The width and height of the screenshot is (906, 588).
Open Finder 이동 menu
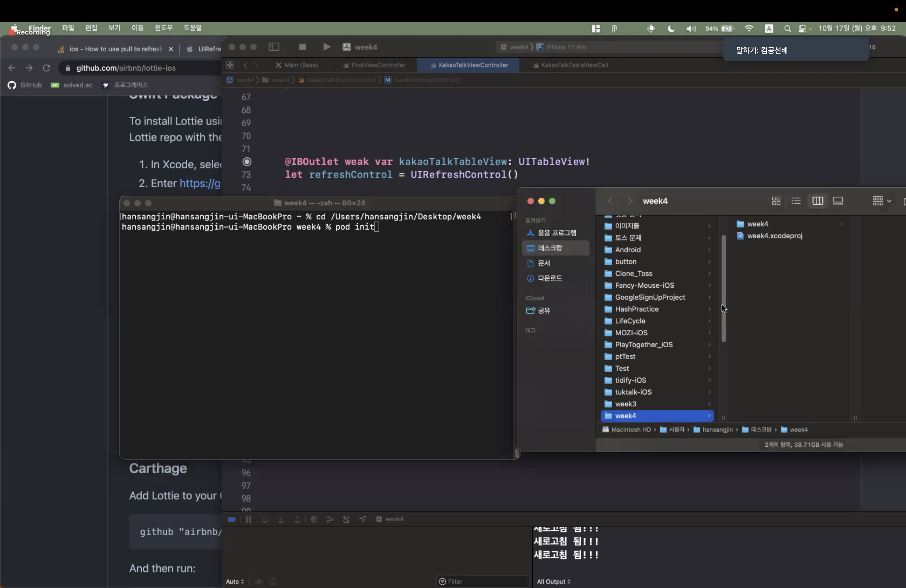click(x=138, y=28)
